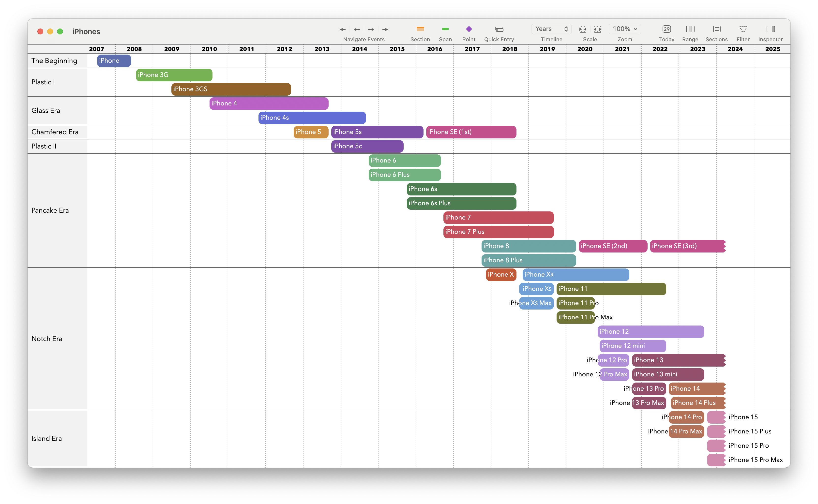This screenshot has height=504, width=818.
Task: Select the Chamfered Era section header
Action: [57, 132]
